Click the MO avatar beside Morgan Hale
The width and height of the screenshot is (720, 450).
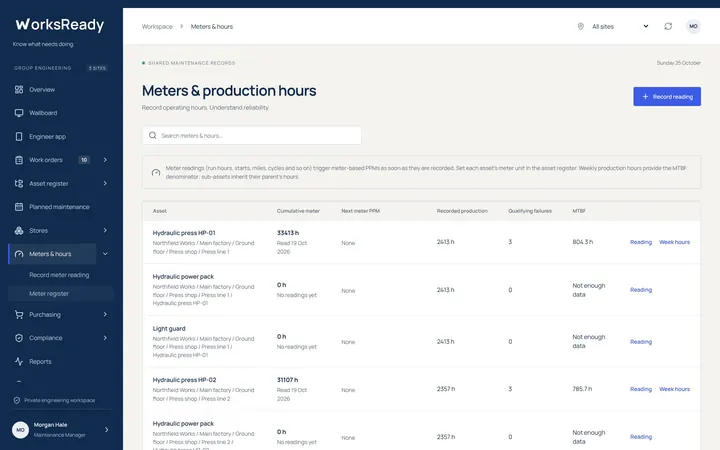(x=20, y=430)
